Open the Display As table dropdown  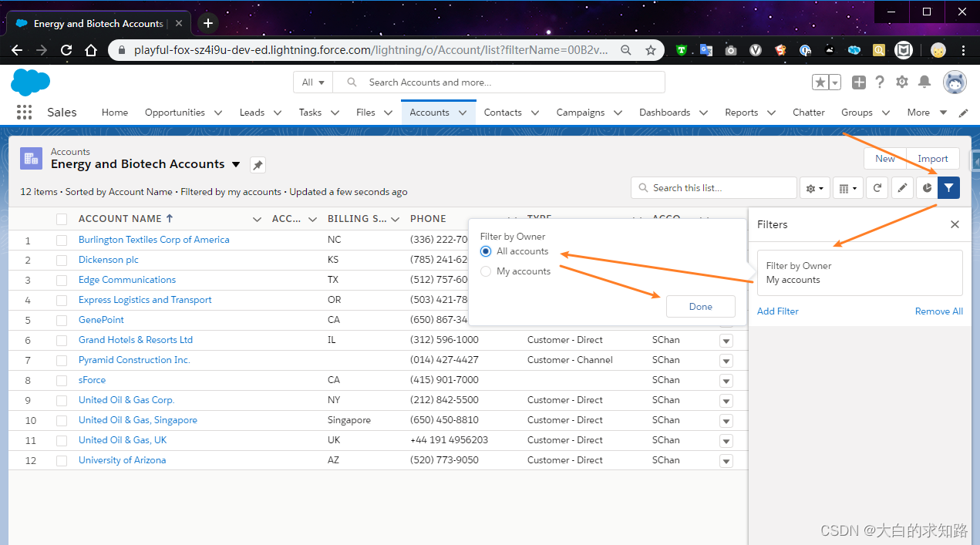[847, 187]
